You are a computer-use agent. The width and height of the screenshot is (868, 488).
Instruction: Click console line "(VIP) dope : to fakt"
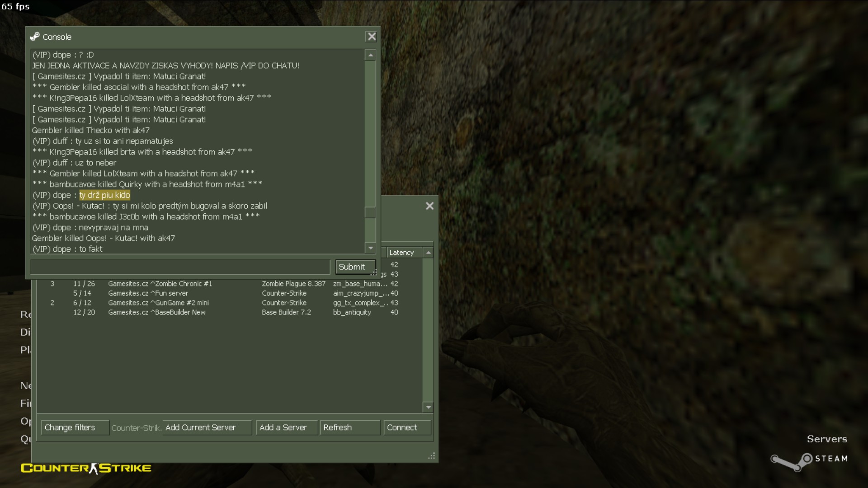67,249
